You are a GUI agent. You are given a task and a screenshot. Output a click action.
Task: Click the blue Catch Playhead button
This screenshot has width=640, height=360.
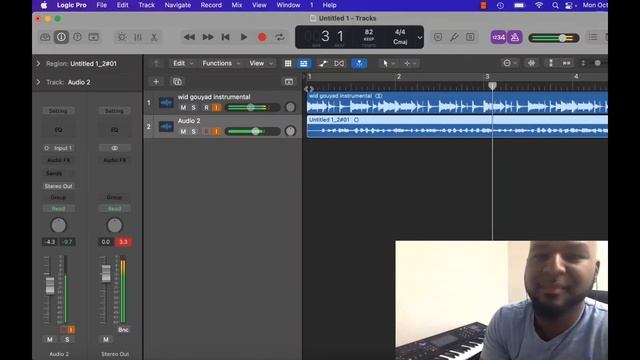359,63
